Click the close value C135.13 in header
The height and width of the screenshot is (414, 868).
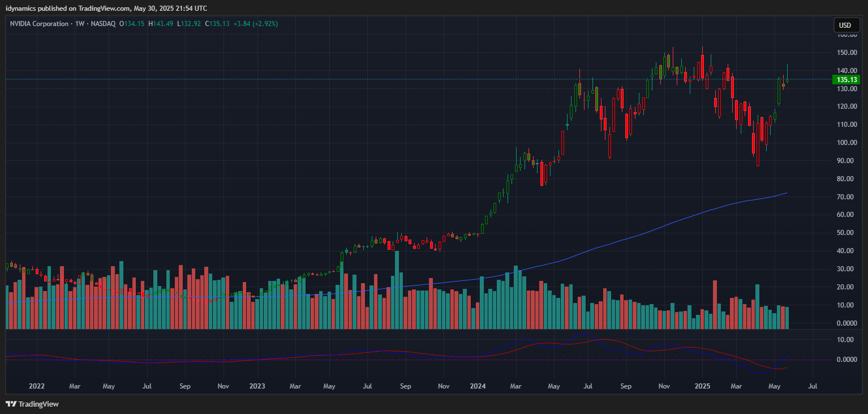[x=217, y=24]
